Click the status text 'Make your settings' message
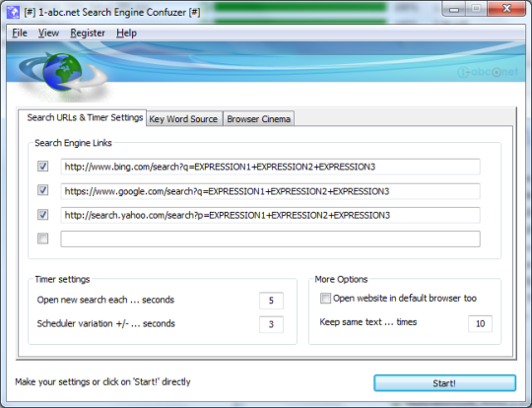 coord(102,381)
